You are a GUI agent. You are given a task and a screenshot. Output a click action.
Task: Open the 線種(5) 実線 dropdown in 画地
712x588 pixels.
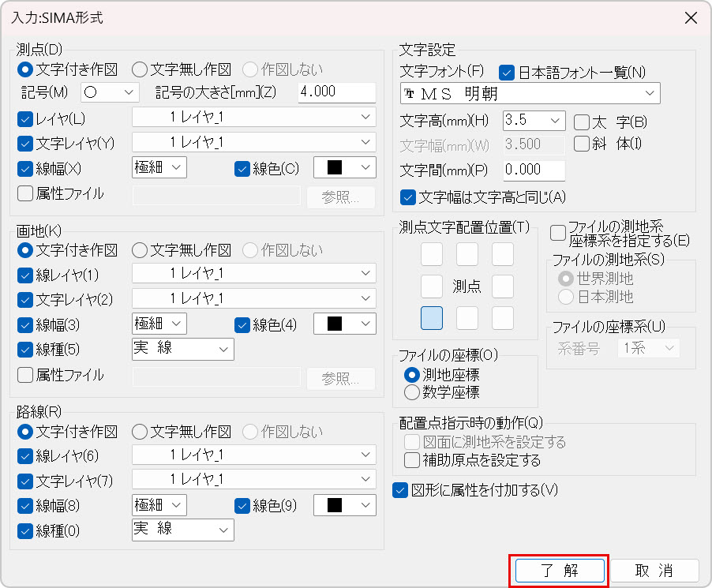click(182, 349)
